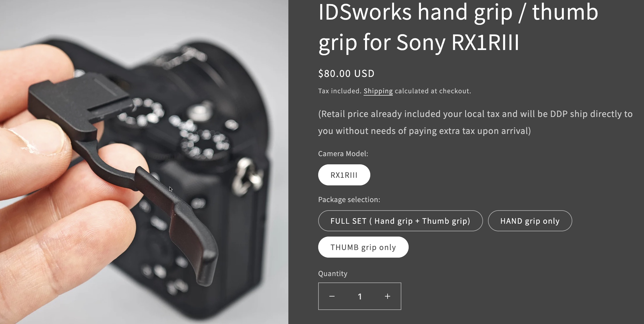Click the Quantity label

coord(333,273)
